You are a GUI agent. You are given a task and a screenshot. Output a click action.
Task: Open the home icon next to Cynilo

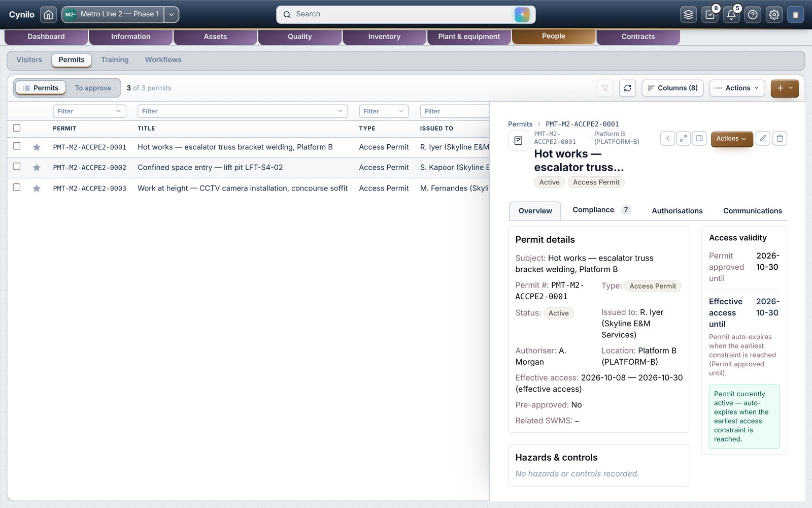tap(48, 15)
